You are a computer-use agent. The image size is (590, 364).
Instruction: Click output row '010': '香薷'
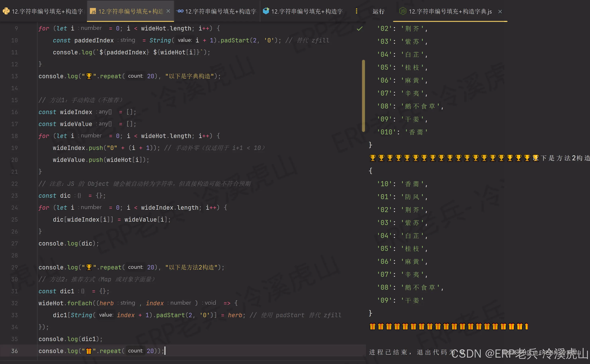pyautogui.click(x=402, y=132)
